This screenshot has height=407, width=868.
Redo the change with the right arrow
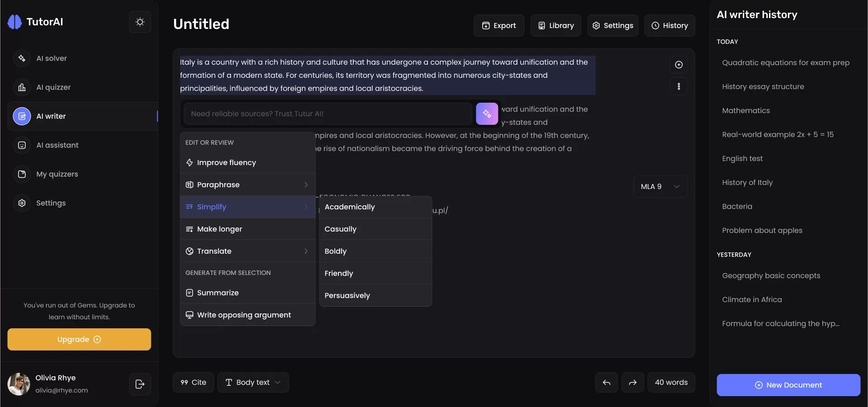(633, 382)
